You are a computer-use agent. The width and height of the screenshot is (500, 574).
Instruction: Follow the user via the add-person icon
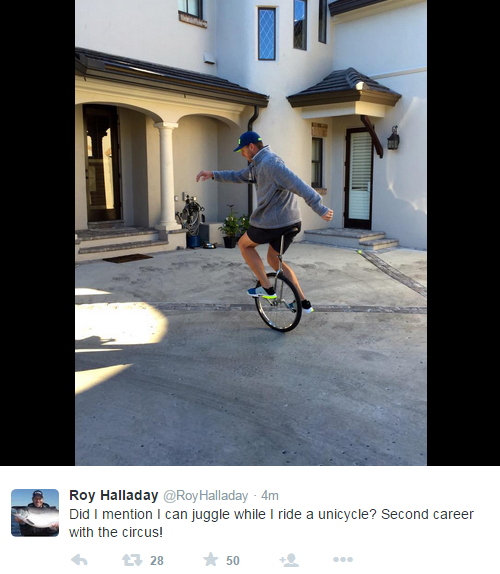point(289,560)
